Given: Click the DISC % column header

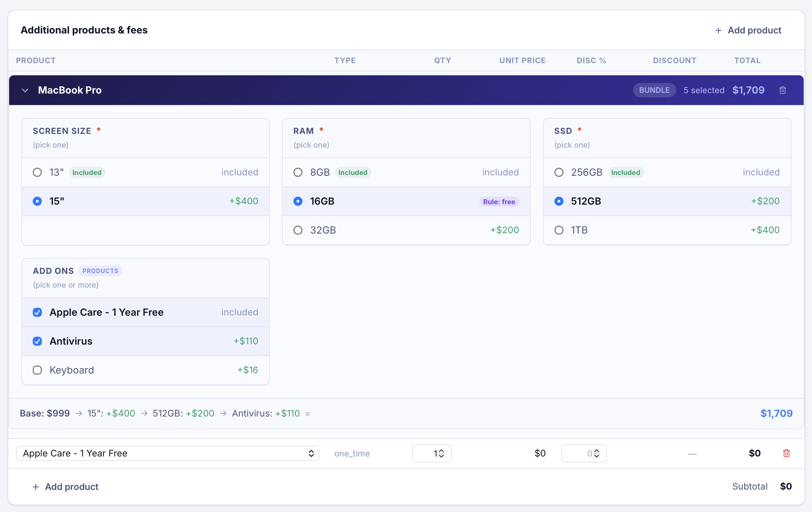Looking at the screenshot, I should point(591,60).
